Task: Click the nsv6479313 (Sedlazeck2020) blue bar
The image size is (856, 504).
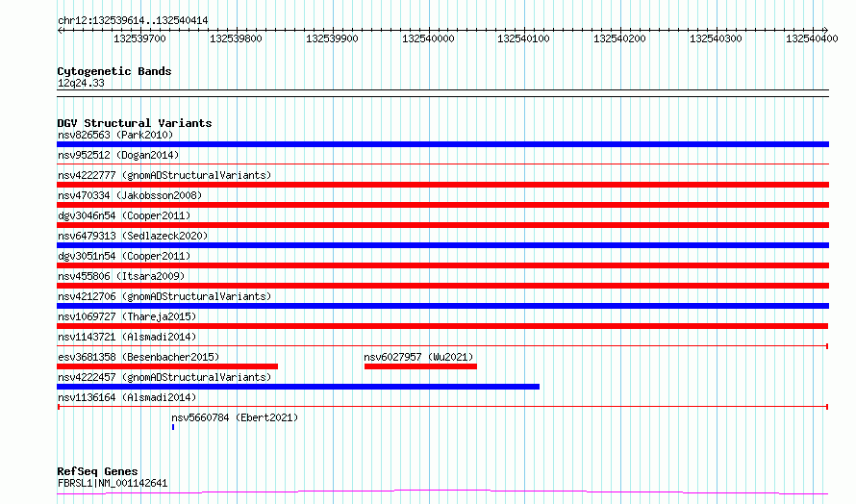Action: [442, 245]
